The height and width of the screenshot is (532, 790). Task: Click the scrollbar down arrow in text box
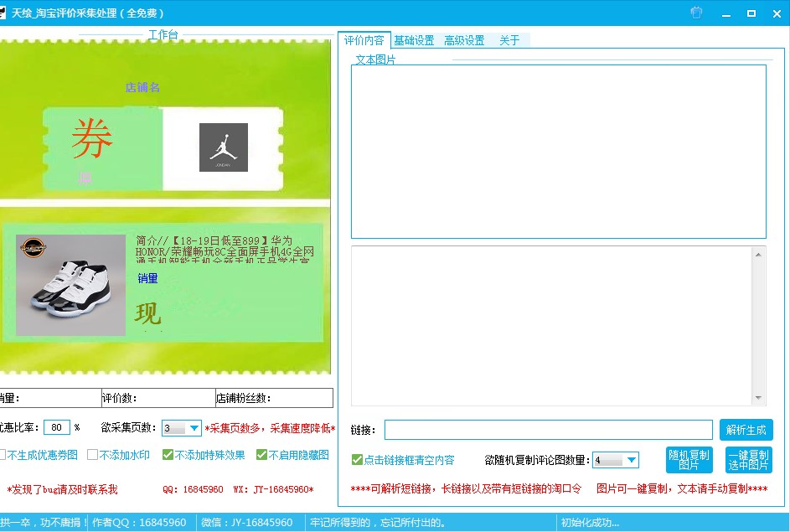click(x=758, y=398)
